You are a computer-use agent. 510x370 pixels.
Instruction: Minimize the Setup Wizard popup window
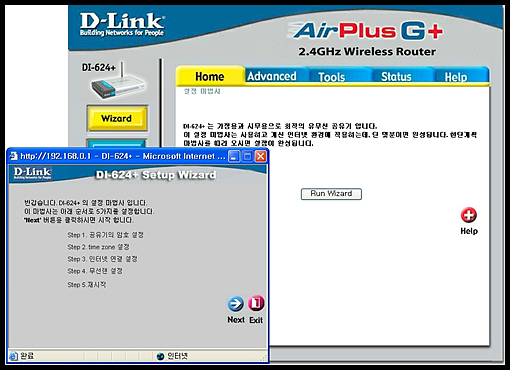tap(234, 156)
